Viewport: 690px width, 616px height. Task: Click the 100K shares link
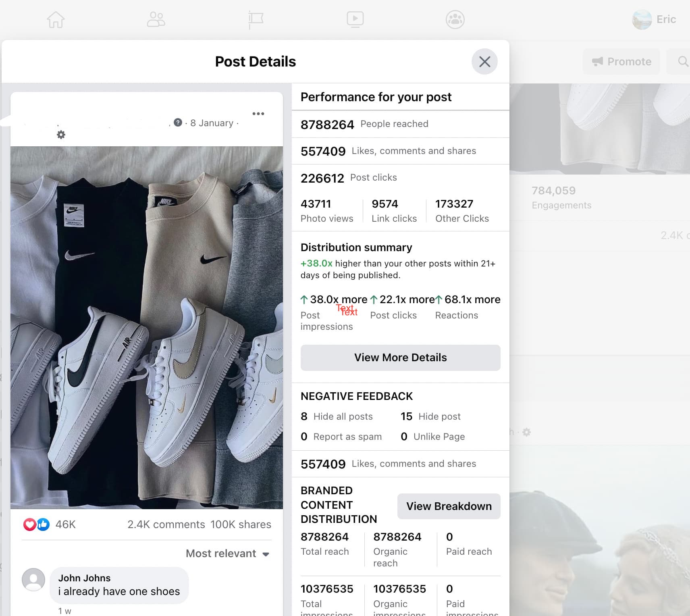coord(241,524)
